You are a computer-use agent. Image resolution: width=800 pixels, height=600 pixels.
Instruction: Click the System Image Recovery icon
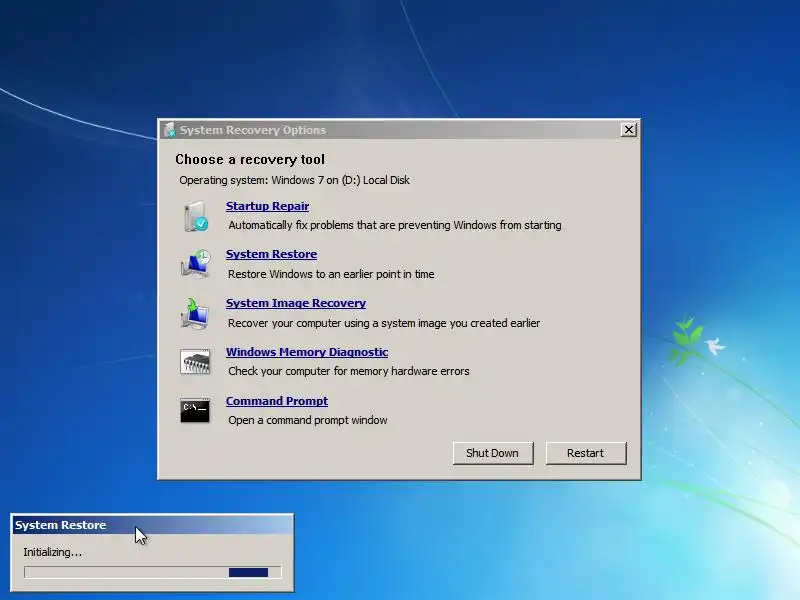194,313
